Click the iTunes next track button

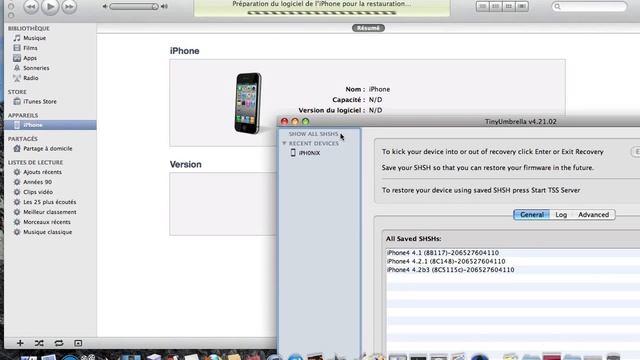(69, 7)
